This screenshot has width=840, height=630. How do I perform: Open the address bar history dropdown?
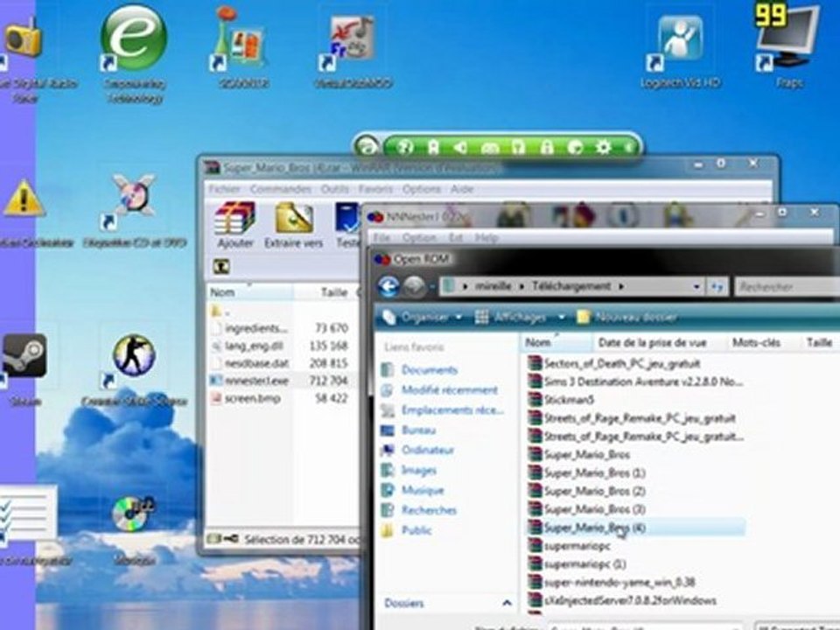click(696, 287)
